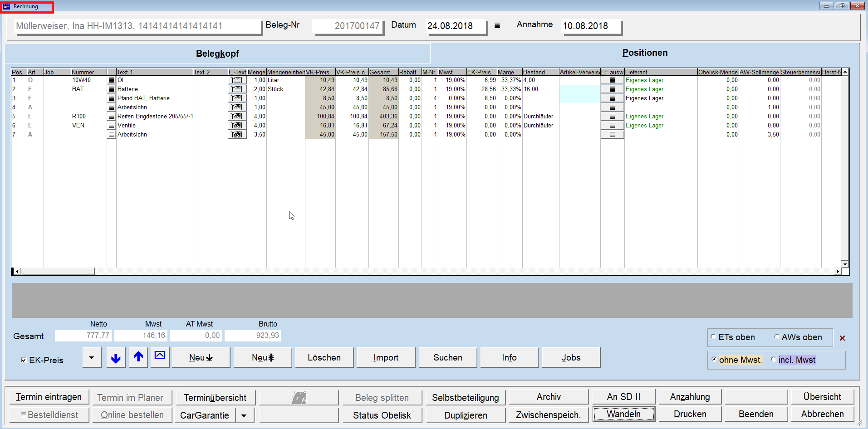Select the incl. Mwst radio option
This screenshot has width=868, height=429.
tap(774, 360)
